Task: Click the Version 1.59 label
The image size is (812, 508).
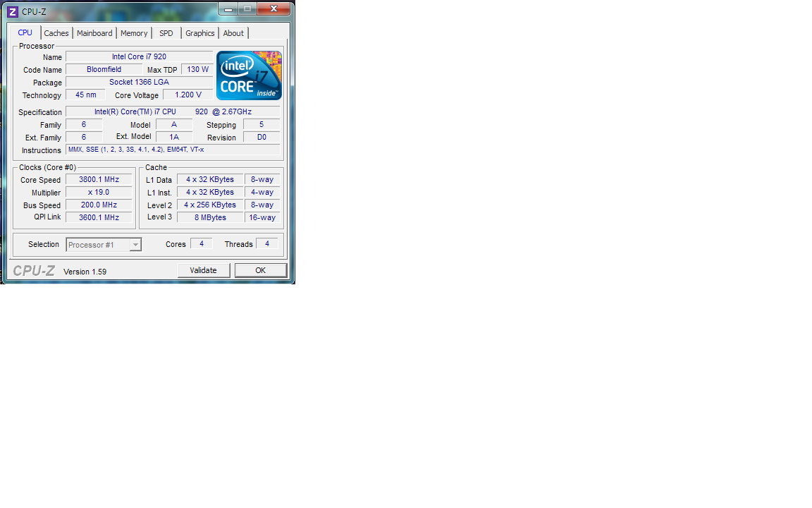Action: tap(85, 272)
